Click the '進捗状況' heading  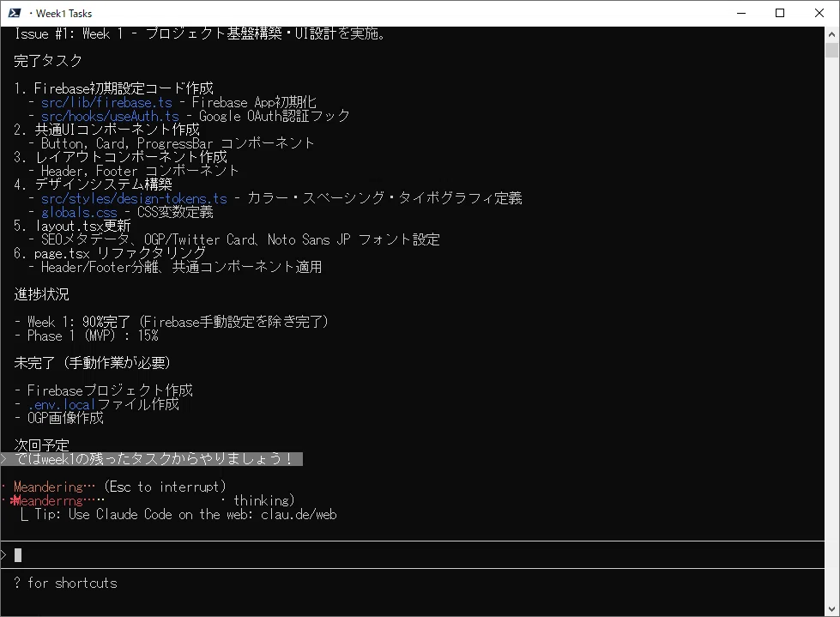[x=41, y=294]
